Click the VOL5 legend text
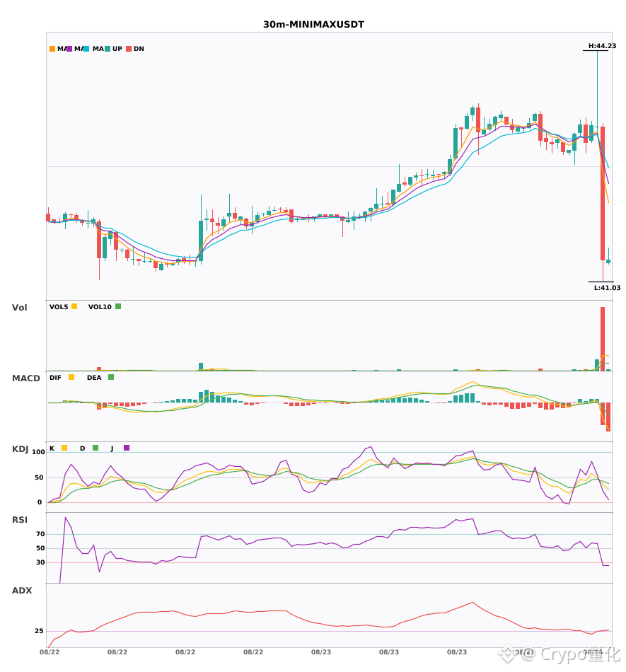Screen dimensions: 626x672 click(59, 307)
